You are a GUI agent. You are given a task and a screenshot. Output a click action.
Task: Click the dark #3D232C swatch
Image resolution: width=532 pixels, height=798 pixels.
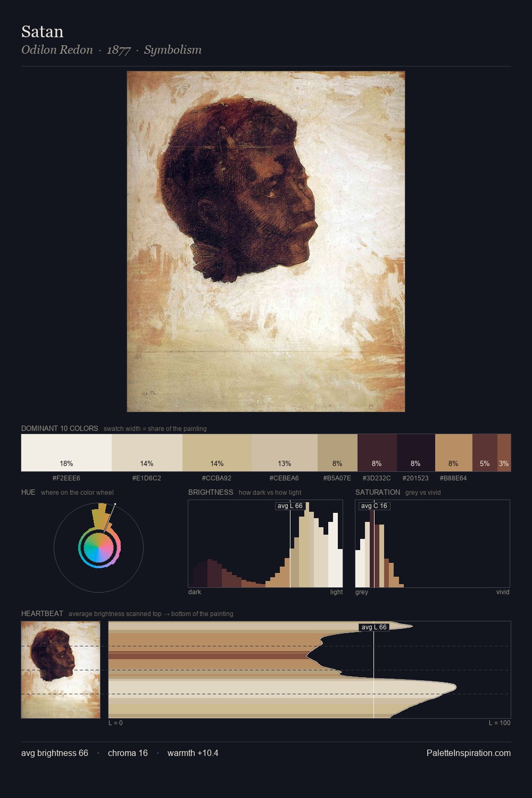(x=377, y=453)
